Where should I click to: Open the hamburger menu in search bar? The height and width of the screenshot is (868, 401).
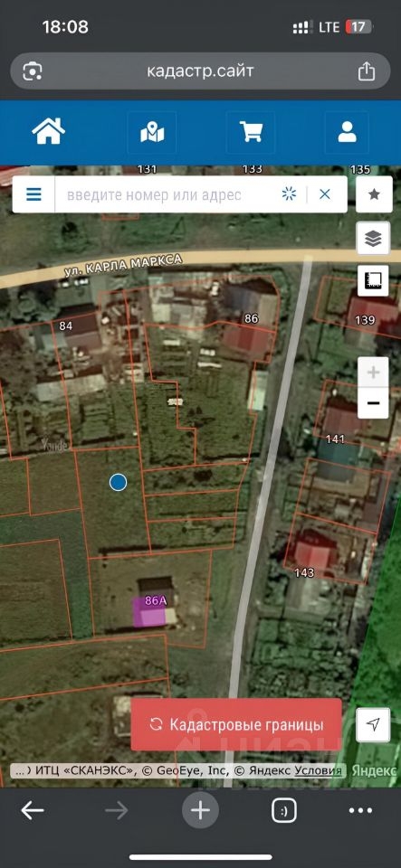[x=33, y=194]
